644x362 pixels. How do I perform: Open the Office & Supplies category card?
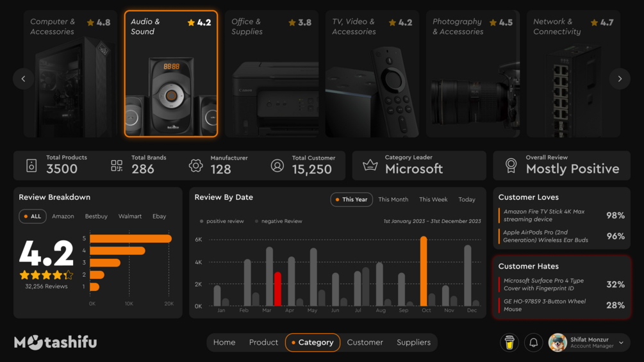[272, 74]
